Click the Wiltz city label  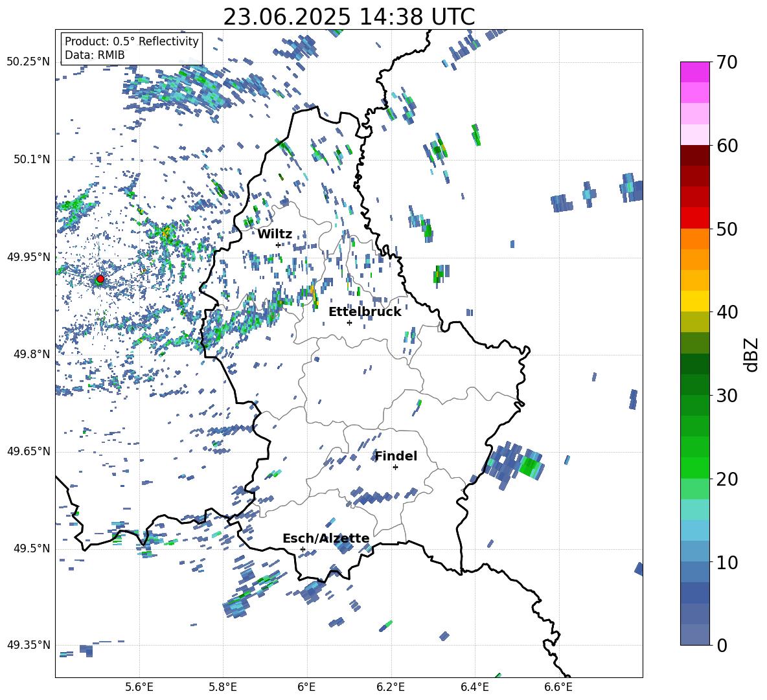(275, 234)
